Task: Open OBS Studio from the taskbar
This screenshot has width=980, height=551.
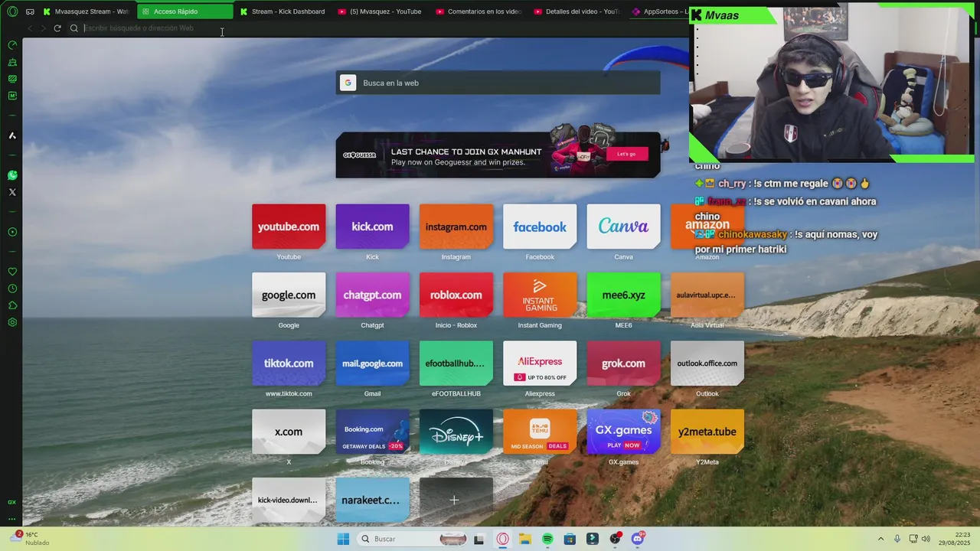Action: click(615, 539)
